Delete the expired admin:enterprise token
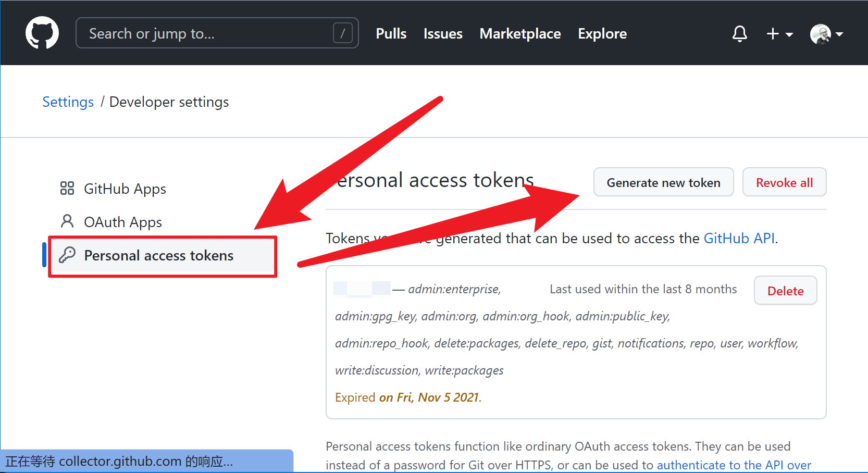The image size is (868, 473). point(785,291)
